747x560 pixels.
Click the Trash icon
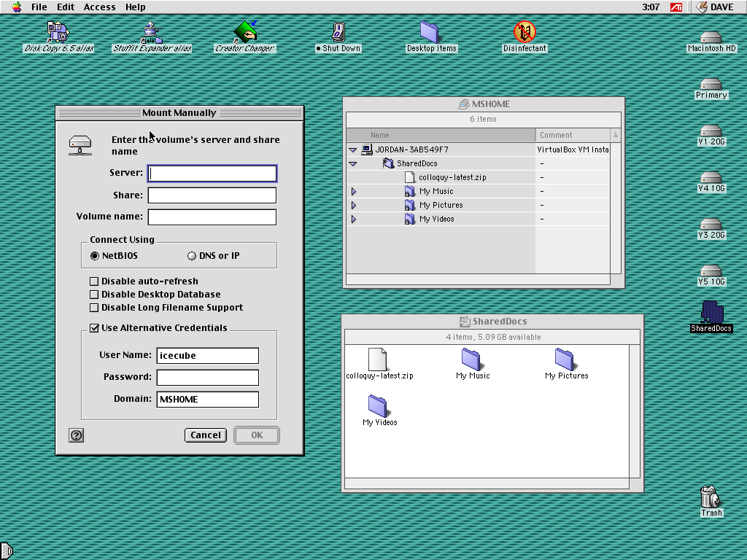[710, 497]
